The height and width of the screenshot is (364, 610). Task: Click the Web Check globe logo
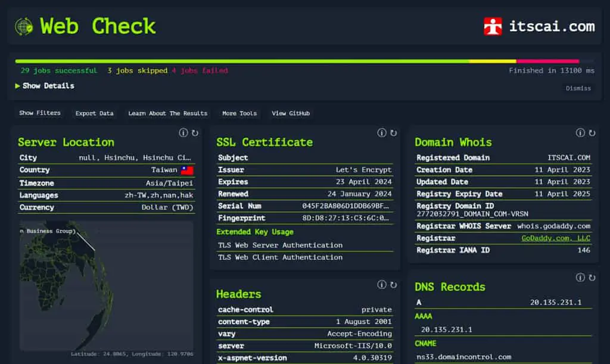(x=24, y=27)
